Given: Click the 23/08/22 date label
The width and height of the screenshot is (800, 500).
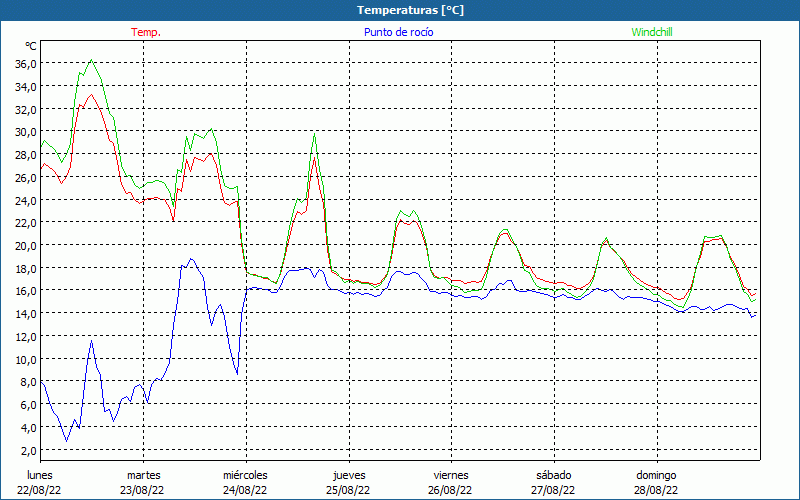Looking at the screenshot, I should [142, 490].
